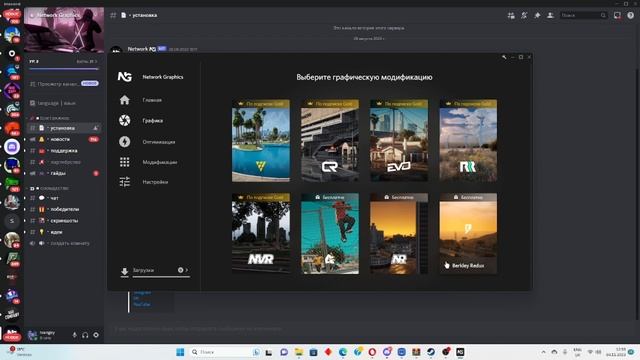
Task: Open the Настройки menu item
Action: point(155,182)
